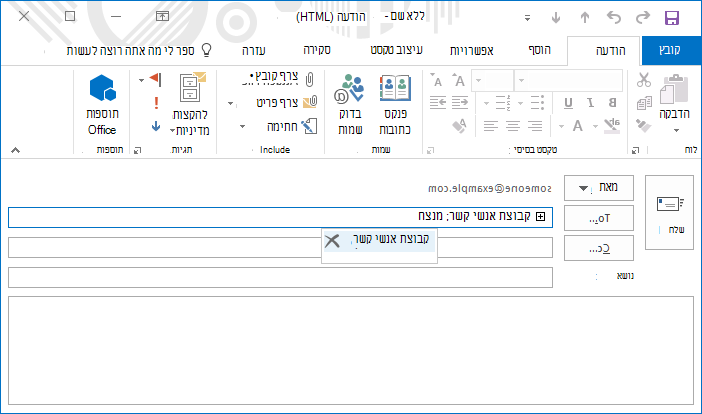The height and width of the screenshot is (414, 702).
Task: Click the Copy icon in clipboard group
Action: pos(644,103)
